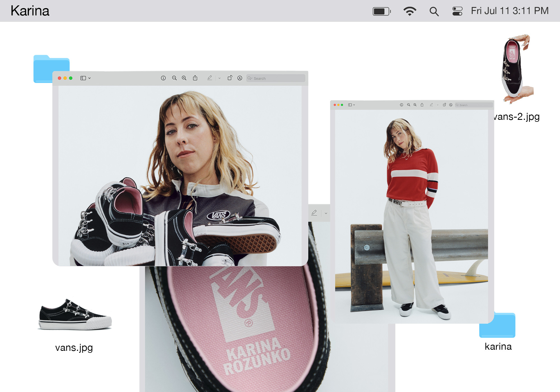Open the Karina menu in the menu bar
Screen dimensions: 560x392
click(30, 11)
